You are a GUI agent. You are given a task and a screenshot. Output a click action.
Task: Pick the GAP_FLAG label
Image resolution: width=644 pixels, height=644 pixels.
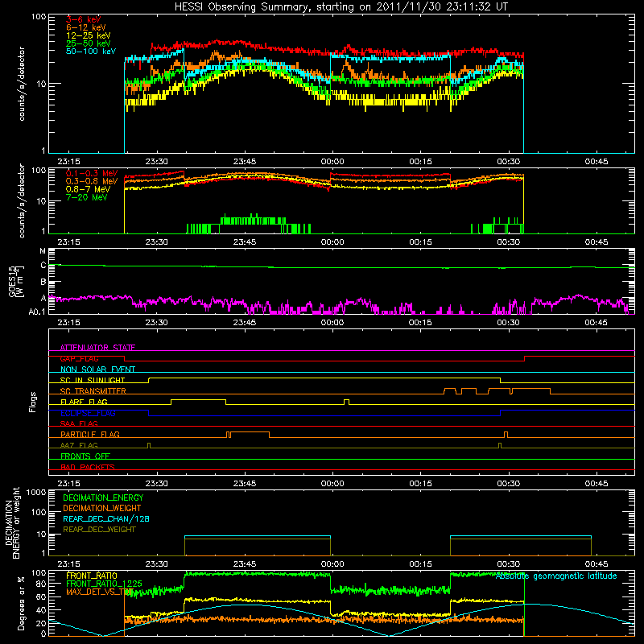[79, 359]
